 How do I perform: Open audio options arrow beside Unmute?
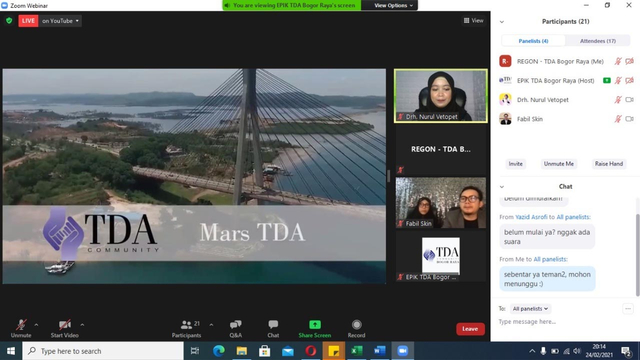pyautogui.click(x=36, y=325)
